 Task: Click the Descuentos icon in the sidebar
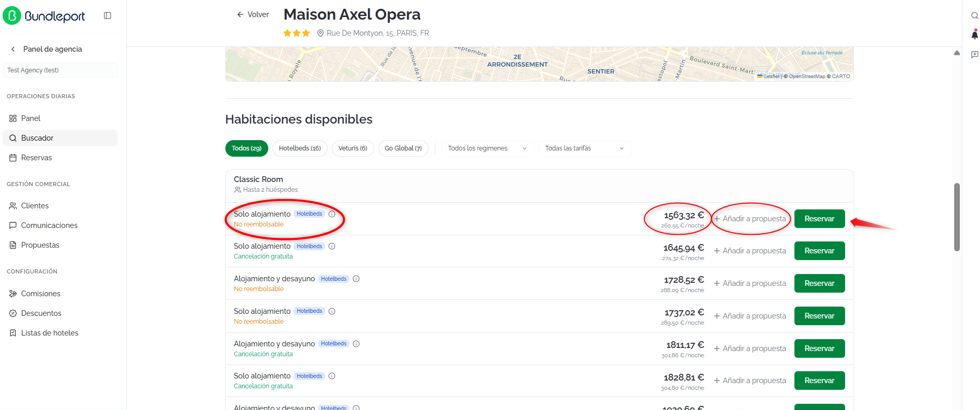tap(13, 313)
